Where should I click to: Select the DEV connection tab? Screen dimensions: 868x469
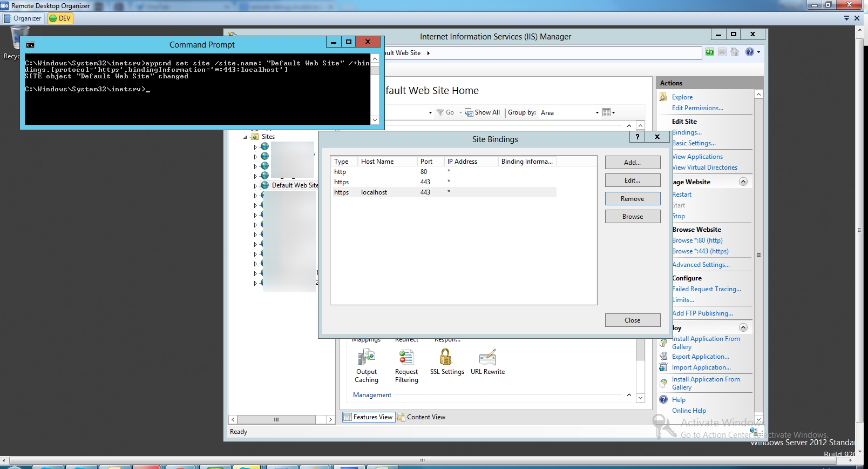(x=60, y=18)
